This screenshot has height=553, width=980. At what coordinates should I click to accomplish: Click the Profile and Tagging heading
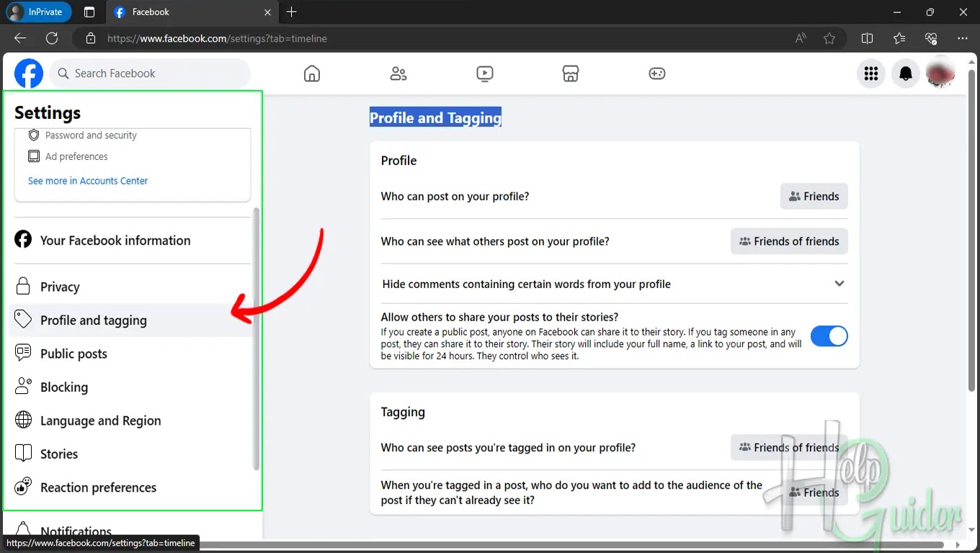[435, 118]
